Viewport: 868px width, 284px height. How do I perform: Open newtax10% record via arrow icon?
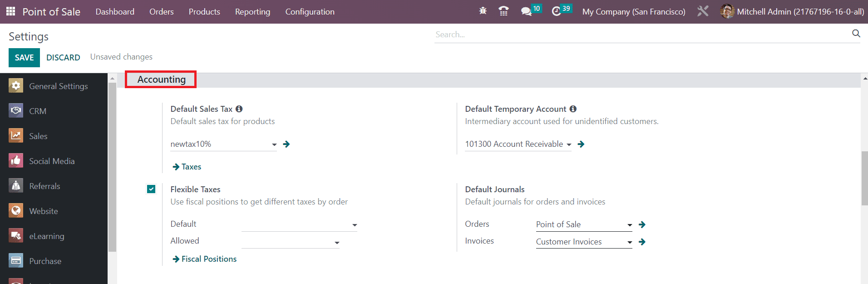tap(286, 144)
